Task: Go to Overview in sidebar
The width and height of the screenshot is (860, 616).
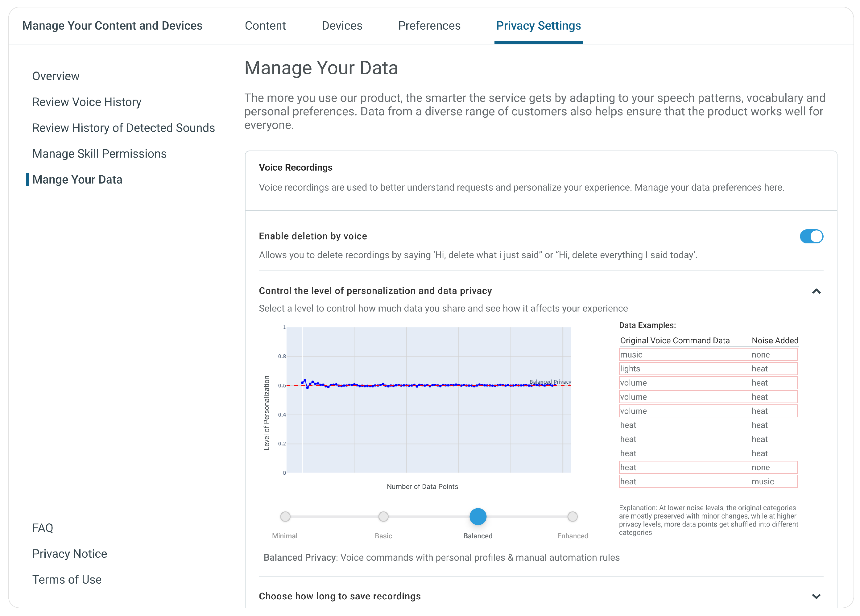Action: (56, 76)
